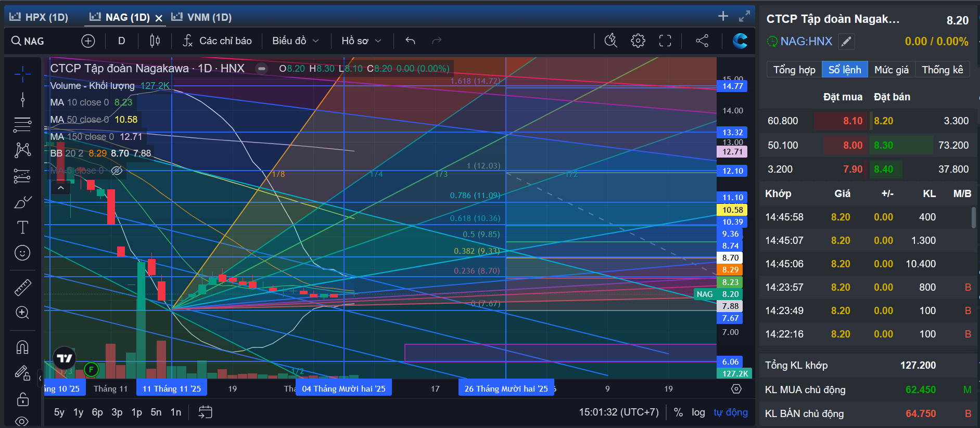Open the timezone menu 15:01:32 (UTC+7)
980x428 pixels.
point(619,412)
